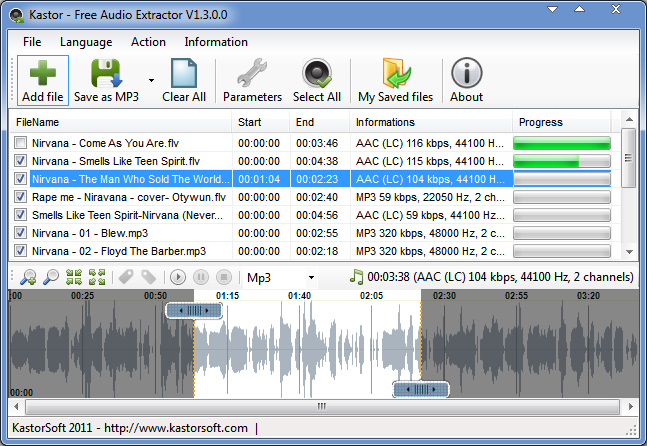Click the file list scroll down arrow
This screenshot has height=446, width=647.
point(629,252)
